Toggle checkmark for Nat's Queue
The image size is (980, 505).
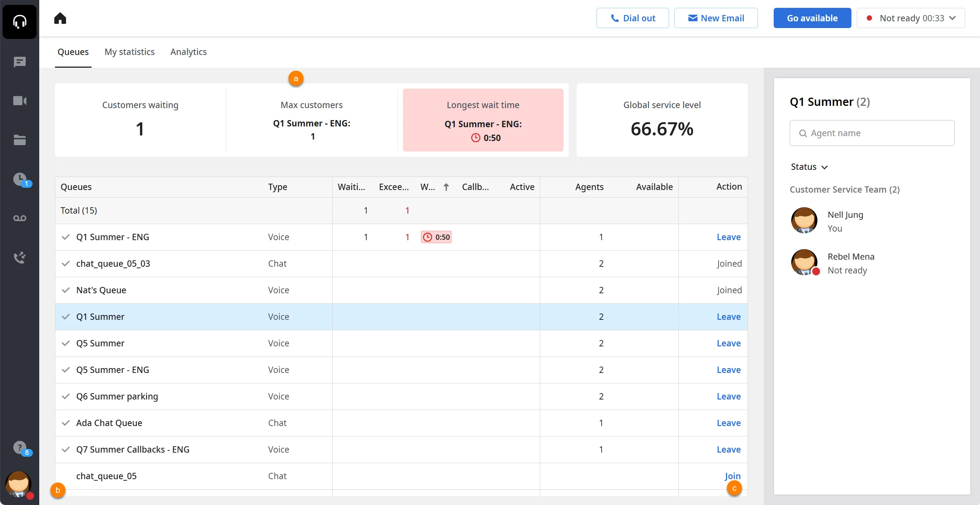(66, 290)
